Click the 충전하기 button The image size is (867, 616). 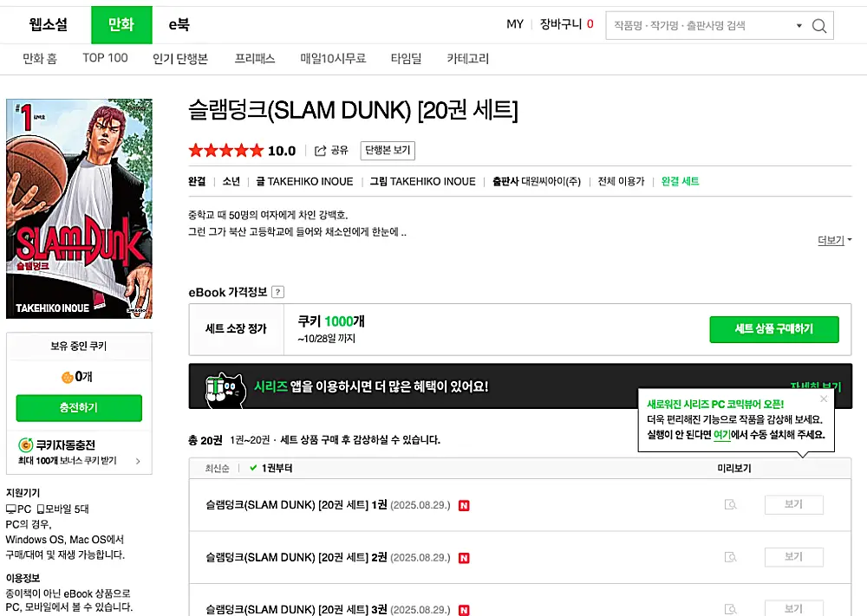pyautogui.click(x=79, y=408)
